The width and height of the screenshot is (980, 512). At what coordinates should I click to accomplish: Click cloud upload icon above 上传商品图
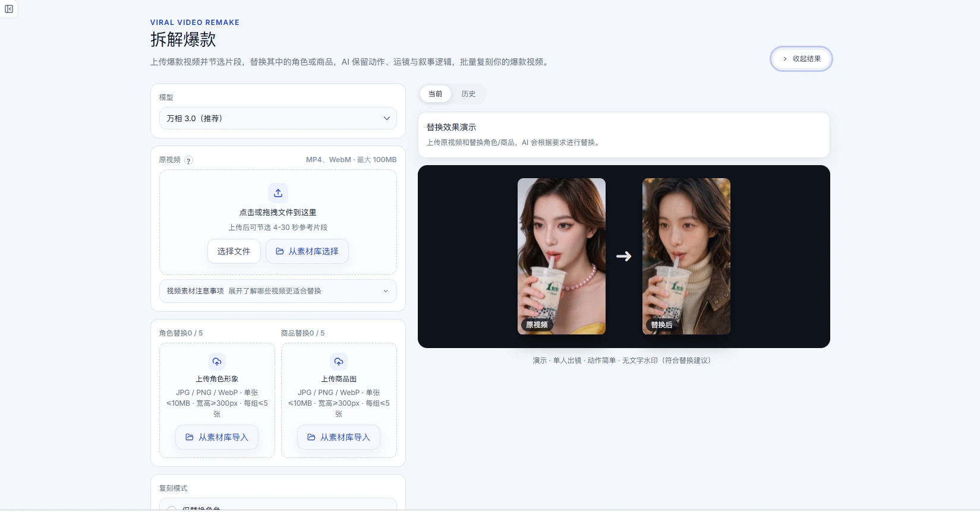tap(339, 362)
